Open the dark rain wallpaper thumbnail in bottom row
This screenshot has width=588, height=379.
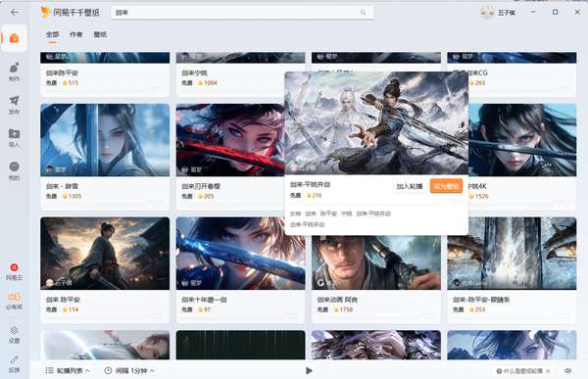[x=241, y=345]
